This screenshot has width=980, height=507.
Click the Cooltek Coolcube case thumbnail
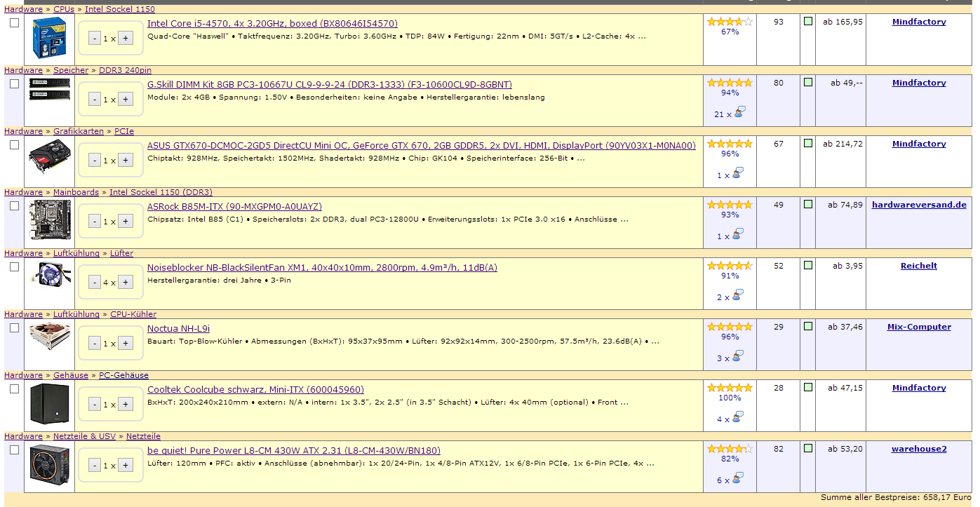point(50,405)
